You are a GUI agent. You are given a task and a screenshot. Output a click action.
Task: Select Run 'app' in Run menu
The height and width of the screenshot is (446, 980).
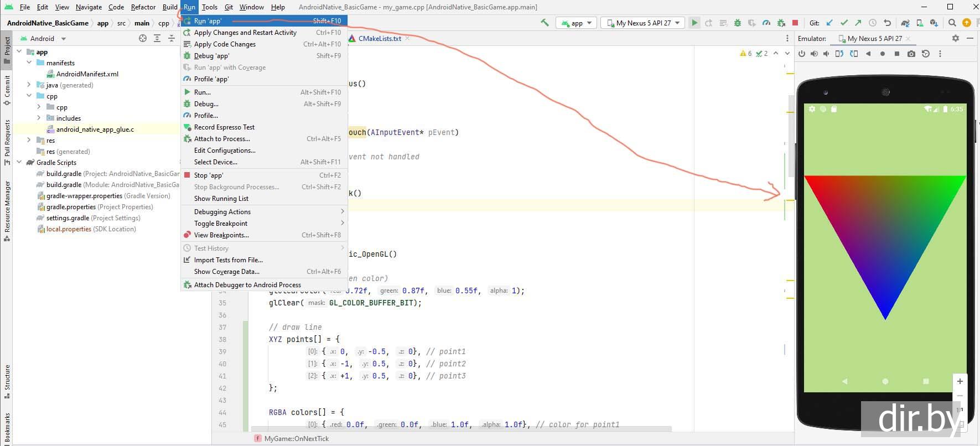coord(208,21)
